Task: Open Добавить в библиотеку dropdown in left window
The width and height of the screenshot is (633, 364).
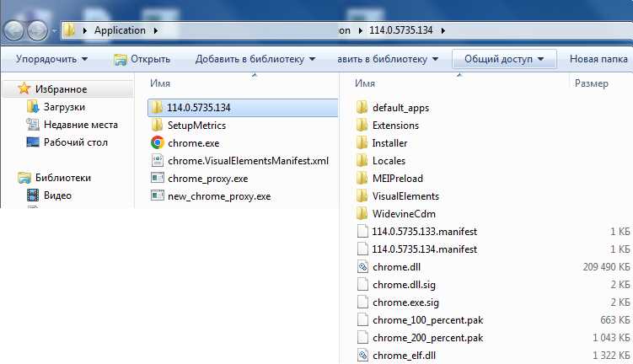Action: [x=255, y=59]
